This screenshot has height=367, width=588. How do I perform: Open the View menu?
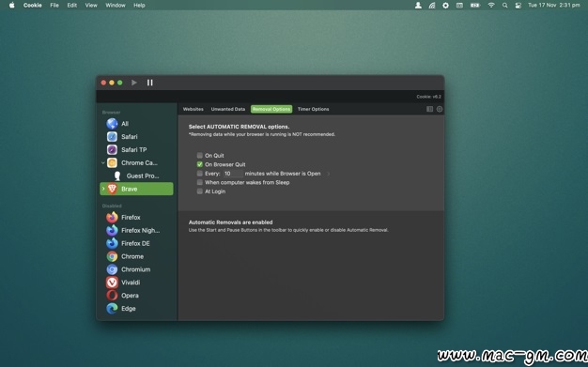pyautogui.click(x=91, y=6)
